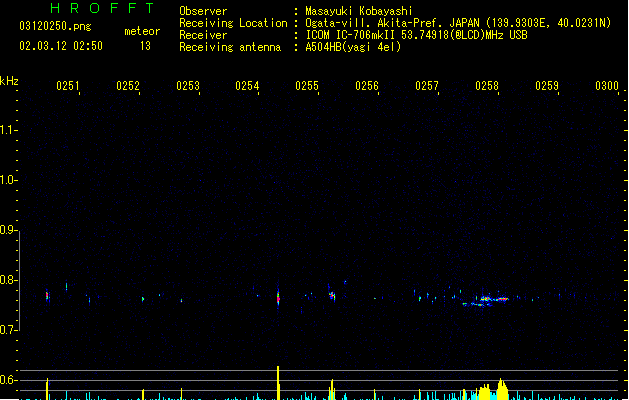The image size is (629, 400).
Task: Click the Receiving antenna field label
Action: click(x=230, y=47)
